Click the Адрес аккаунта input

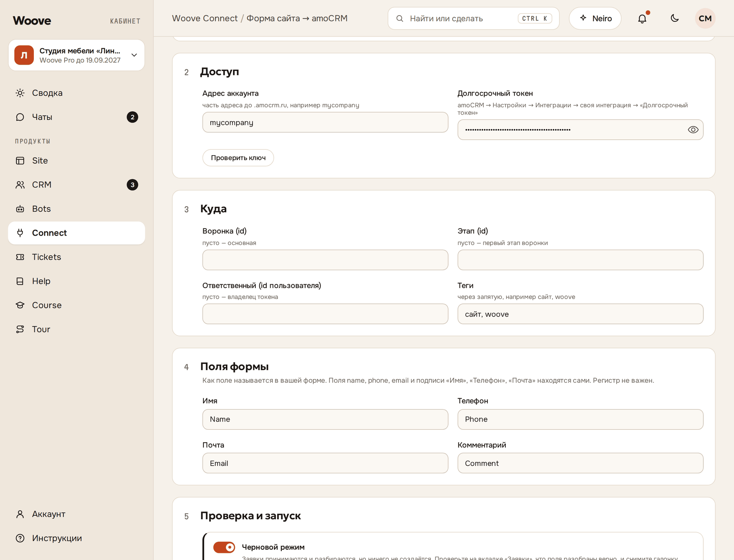click(325, 122)
